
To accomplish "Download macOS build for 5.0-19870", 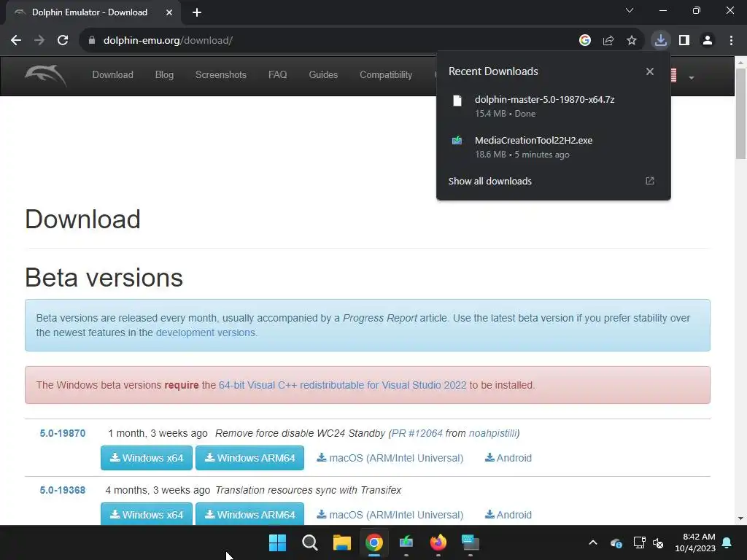I will coord(390,458).
